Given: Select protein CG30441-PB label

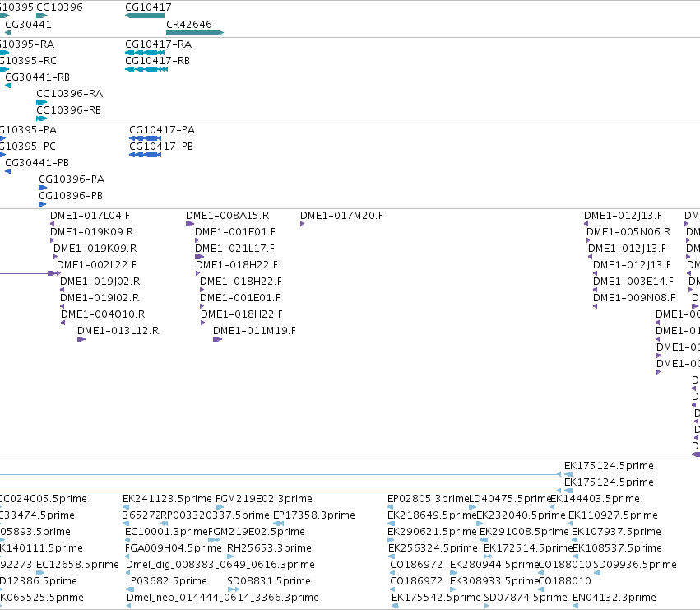Looking at the screenshot, I should pos(37,163).
